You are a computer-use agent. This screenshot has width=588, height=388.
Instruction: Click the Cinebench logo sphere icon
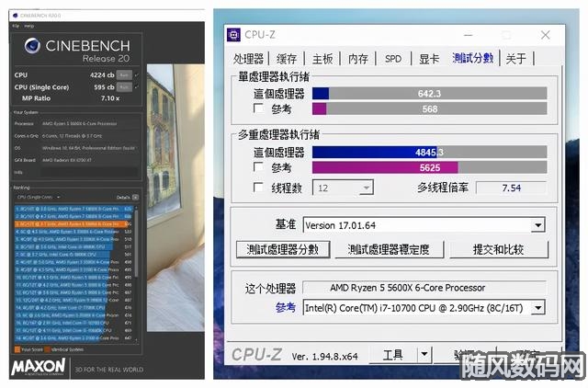32,46
